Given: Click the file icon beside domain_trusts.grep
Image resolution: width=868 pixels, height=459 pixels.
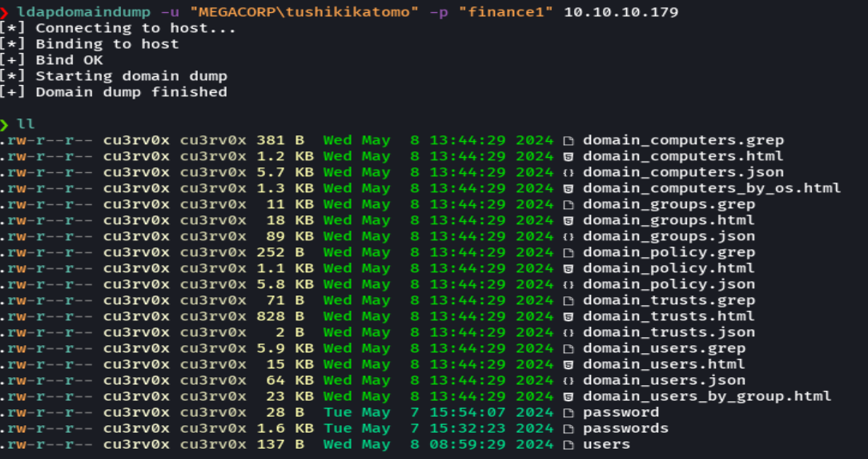Looking at the screenshot, I should coord(568,301).
